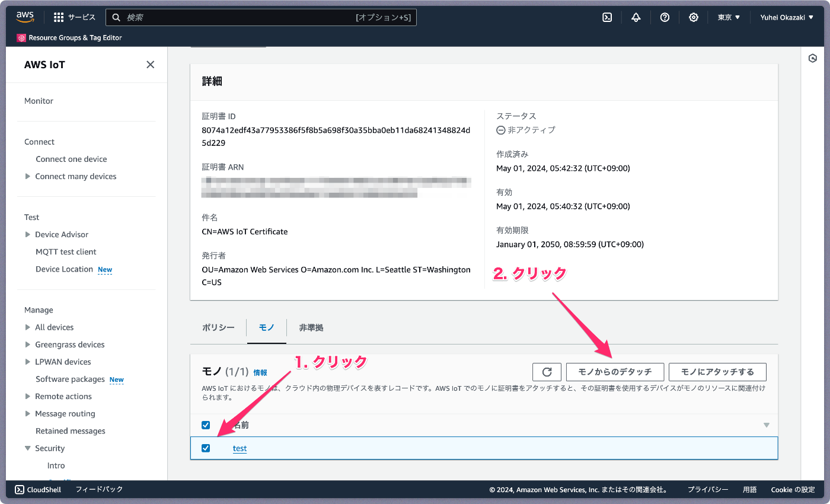The width and height of the screenshot is (830, 504).
Task: Launch CloudShell from the top bar icon
Action: point(607,17)
